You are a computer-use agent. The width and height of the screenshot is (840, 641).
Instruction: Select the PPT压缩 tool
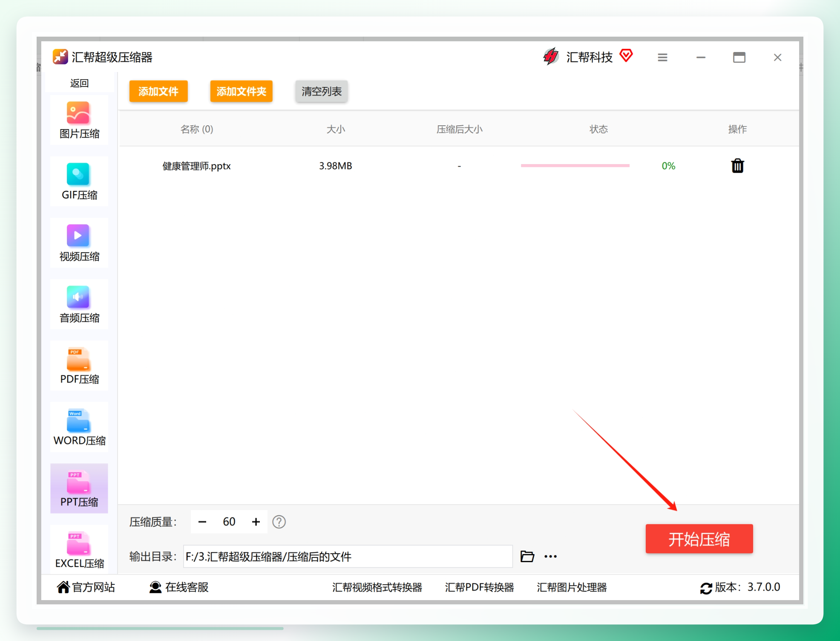click(x=79, y=489)
